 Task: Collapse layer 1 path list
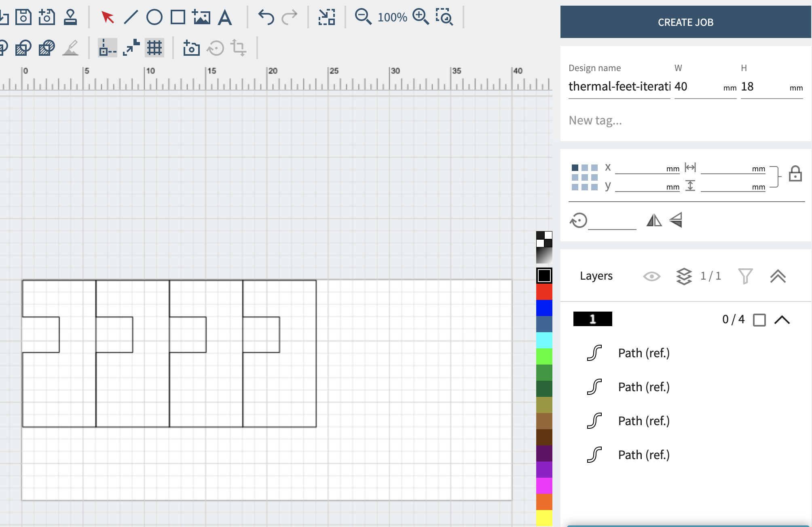pyautogui.click(x=782, y=320)
